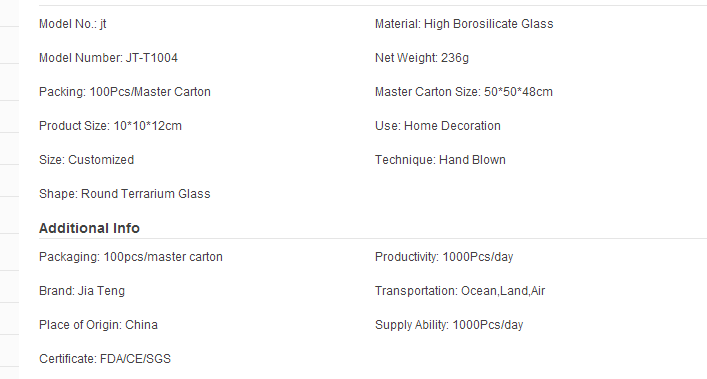Click Material High Borosilicate Glass text
This screenshot has width=707, height=379.
[464, 24]
